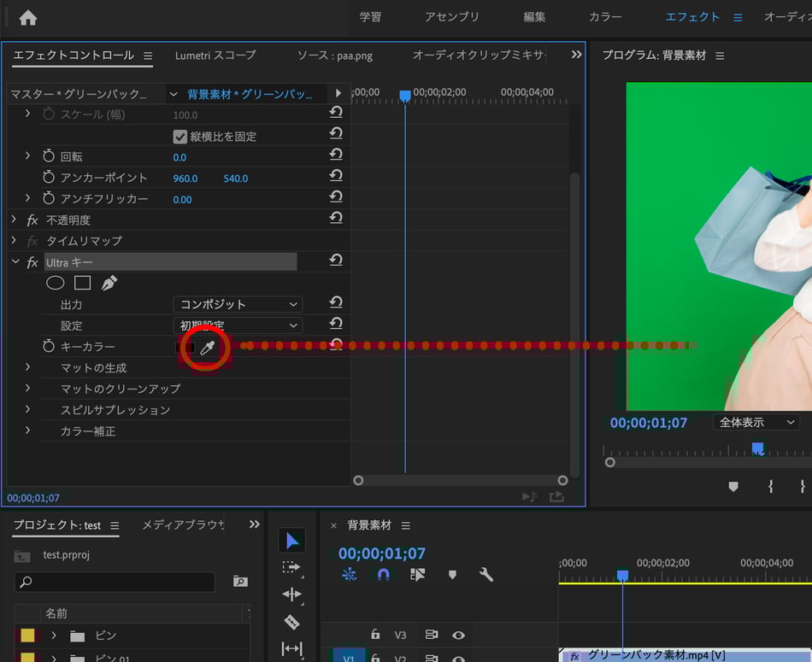Click the 回転 value 0.0

coord(179,157)
